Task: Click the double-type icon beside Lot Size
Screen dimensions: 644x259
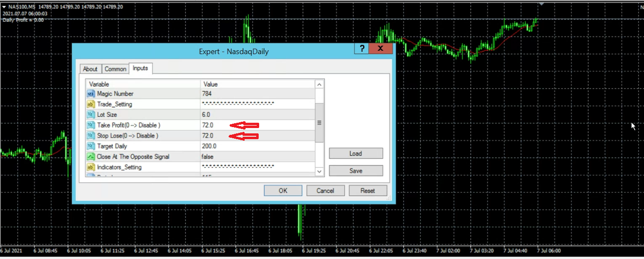Action: 90,115
